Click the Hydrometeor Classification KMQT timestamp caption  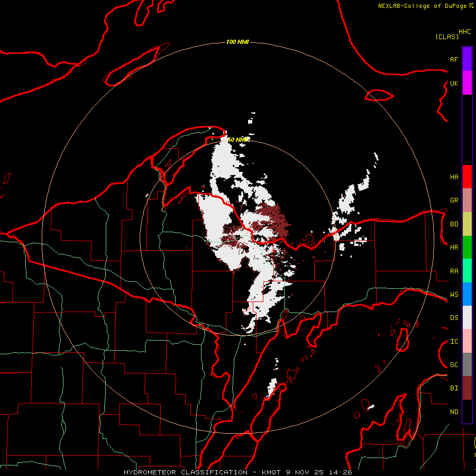[237, 472]
